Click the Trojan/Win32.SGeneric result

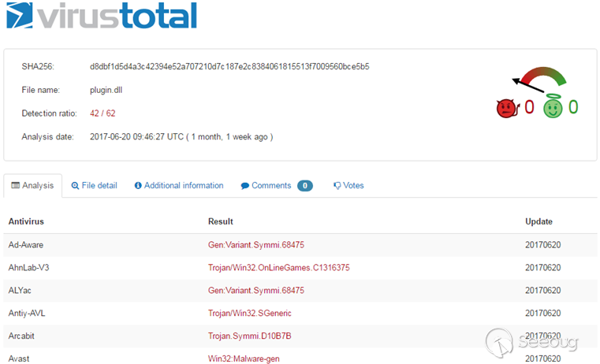coord(249,313)
